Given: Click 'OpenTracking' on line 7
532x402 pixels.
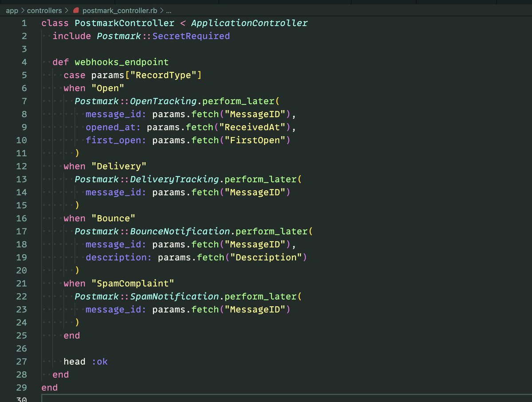Looking at the screenshot, I should tap(163, 101).
